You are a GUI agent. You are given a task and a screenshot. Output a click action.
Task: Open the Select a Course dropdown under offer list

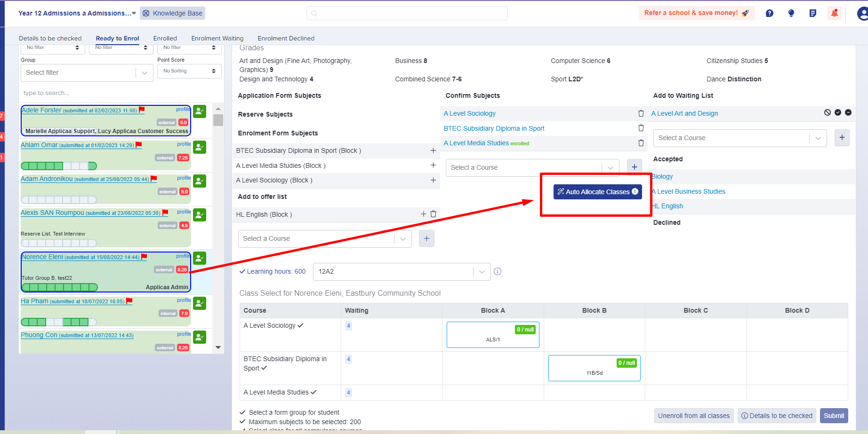click(325, 238)
